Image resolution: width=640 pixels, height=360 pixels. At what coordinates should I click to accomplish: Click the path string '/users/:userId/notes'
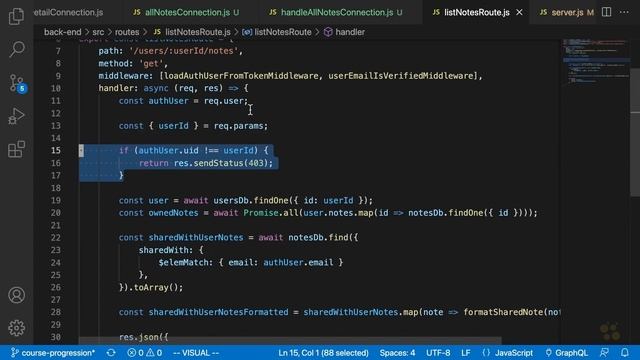pos(184,51)
